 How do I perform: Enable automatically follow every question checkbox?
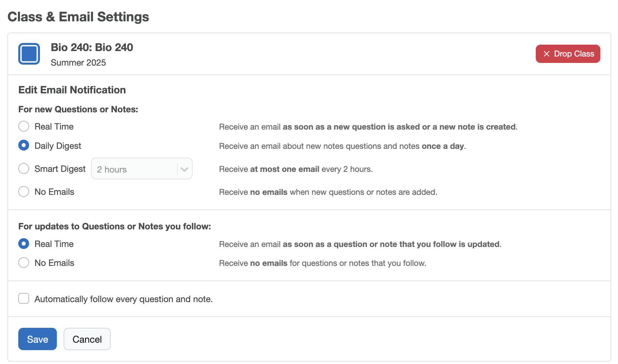[24, 298]
